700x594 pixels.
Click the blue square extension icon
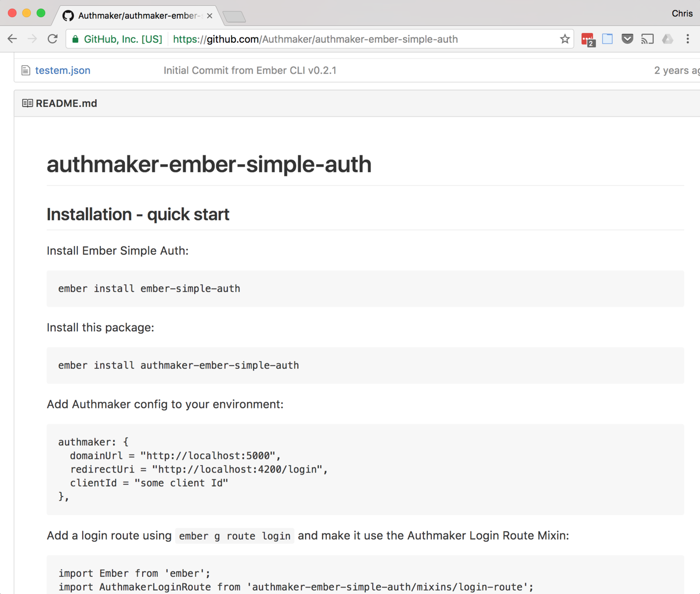coord(608,39)
